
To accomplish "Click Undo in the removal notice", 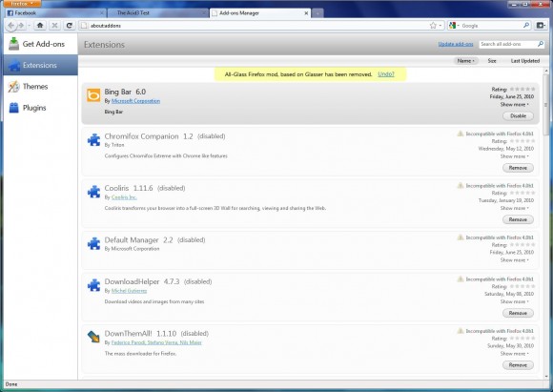I will (386, 74).
